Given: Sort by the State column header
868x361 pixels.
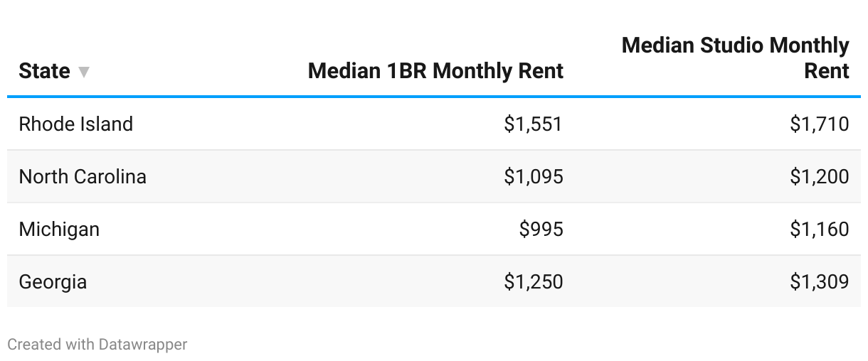Looking at the screenshot, I should tap(44, 71).
